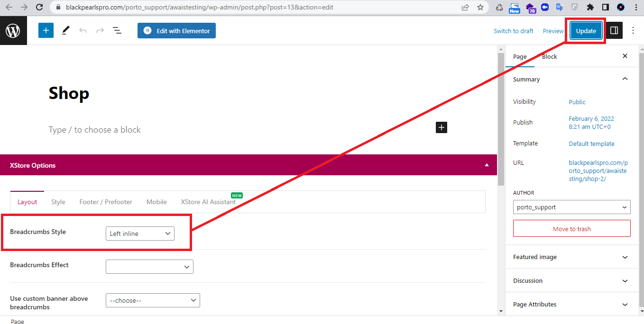644x324 pixels.
Task: Toggle the block inserter plus button
Action: coord(46,31)
